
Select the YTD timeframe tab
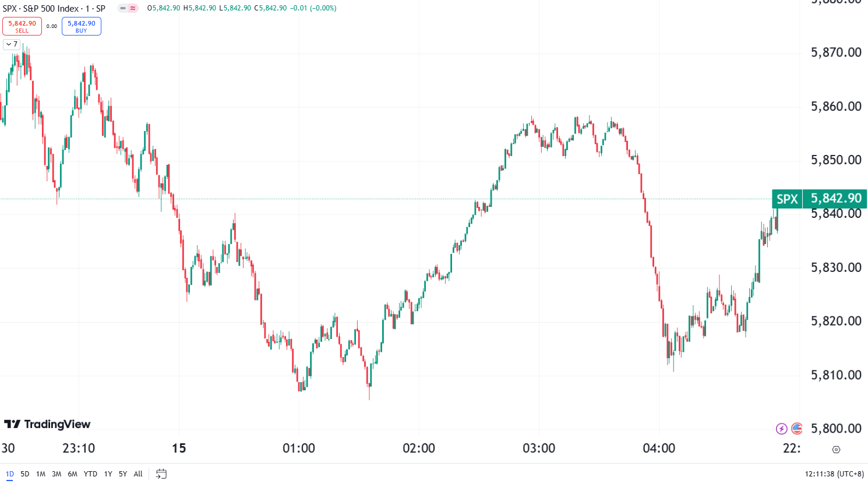[x=90, y=474]
